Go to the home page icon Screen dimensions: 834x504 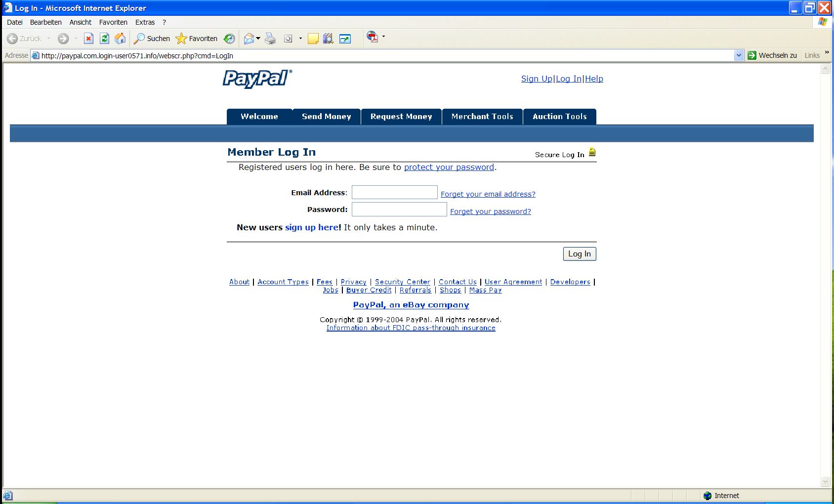click(x=120, y=39)
